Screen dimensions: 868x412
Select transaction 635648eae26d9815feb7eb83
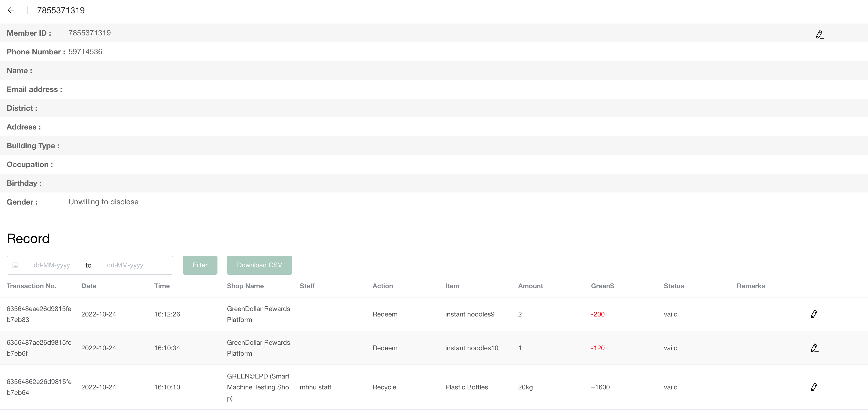39,314
